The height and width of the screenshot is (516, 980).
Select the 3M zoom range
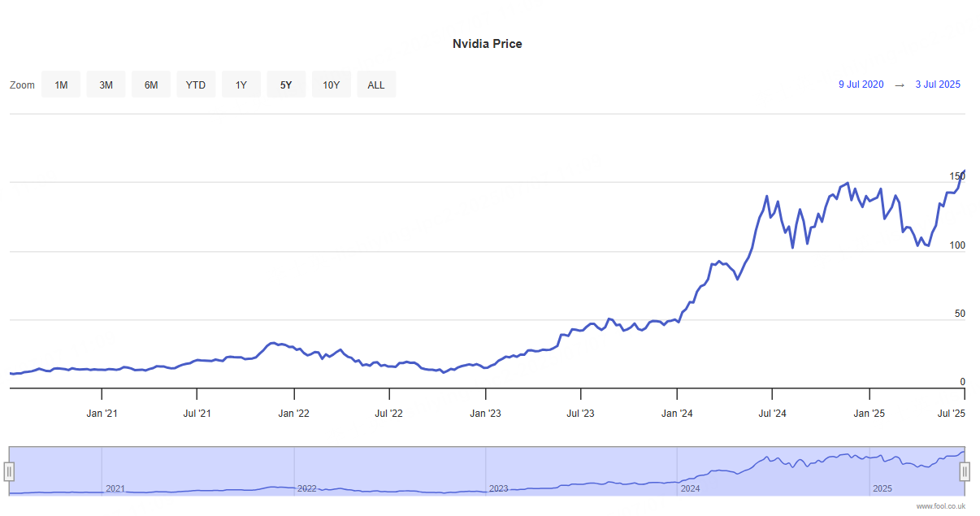tap(106, 85)
